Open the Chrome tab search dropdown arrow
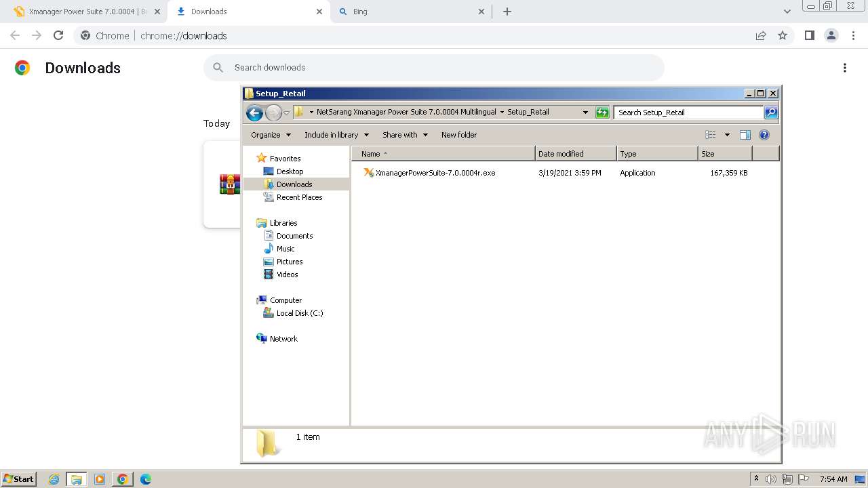Viewport: 868px width, 488px height. (787, 12)
